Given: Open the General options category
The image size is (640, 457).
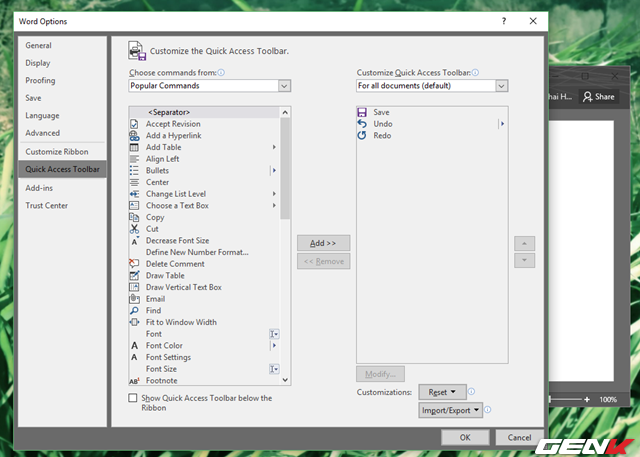Looking at the screenshot, I should pyautogui.click(x=62, y=45).
